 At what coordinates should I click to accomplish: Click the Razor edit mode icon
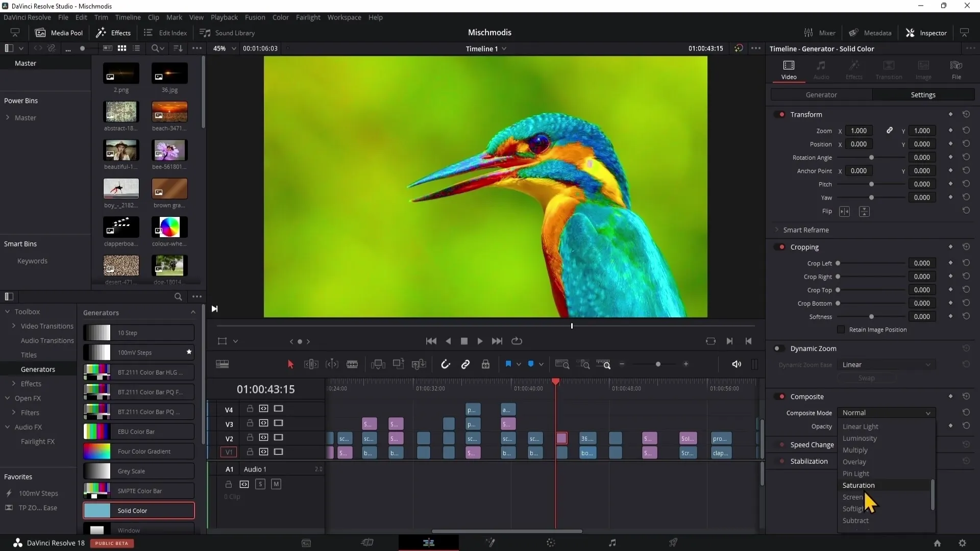(352, 364)
